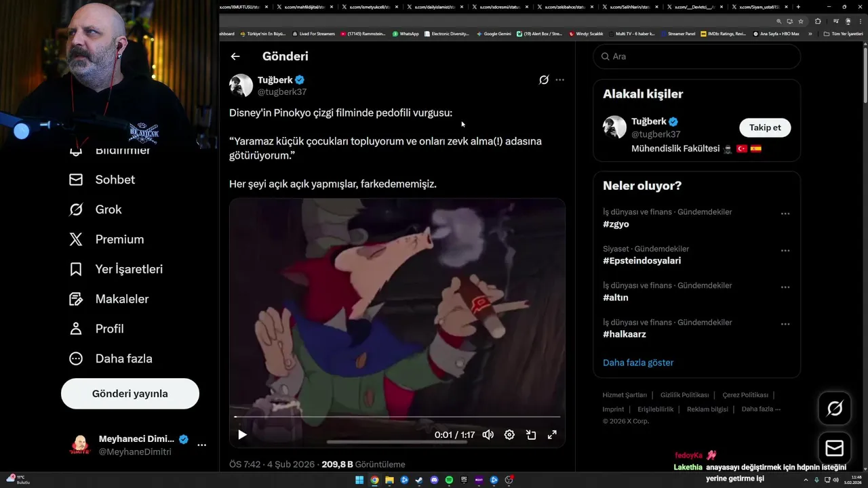
Task: Open the three-dot menu on Tuğberk's post
Action: (559, 80)
